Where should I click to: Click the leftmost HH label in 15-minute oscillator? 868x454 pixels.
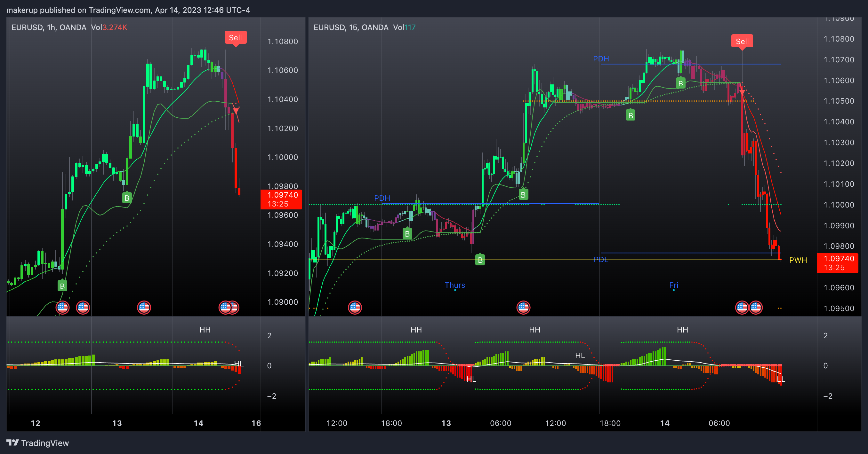tap(416, 330)
